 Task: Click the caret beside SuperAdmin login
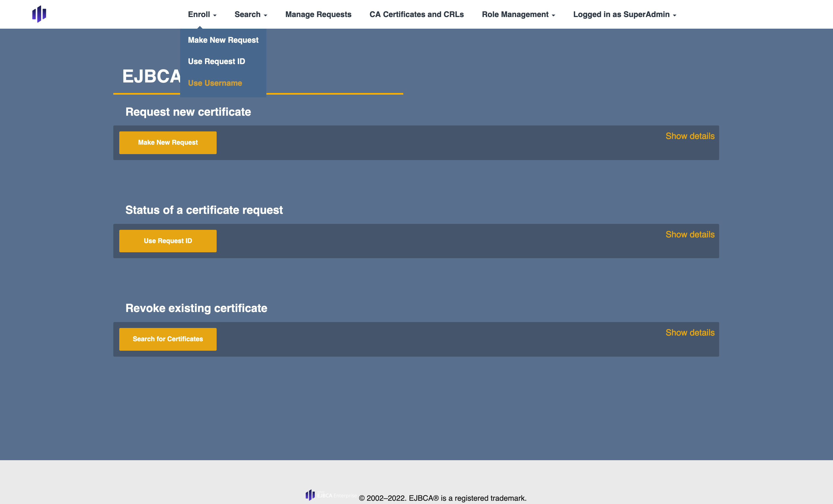pyautogui.click(x=675, y=16)
